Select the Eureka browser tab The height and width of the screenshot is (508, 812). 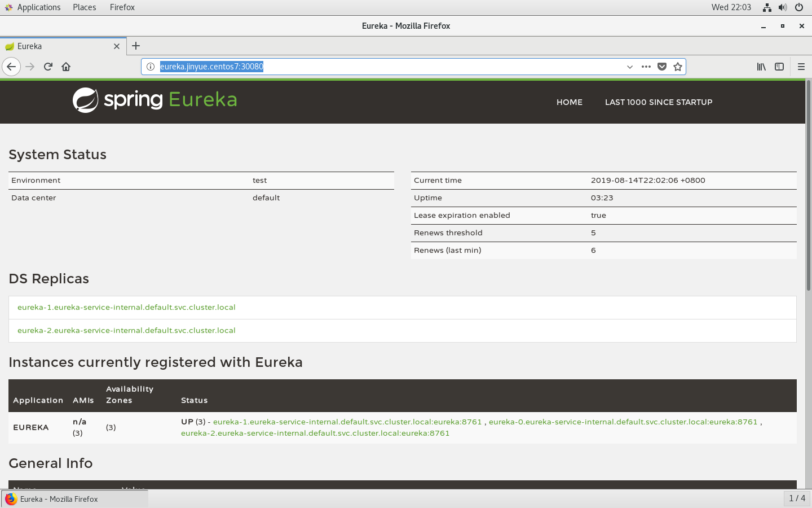click(x=63, y=46)
